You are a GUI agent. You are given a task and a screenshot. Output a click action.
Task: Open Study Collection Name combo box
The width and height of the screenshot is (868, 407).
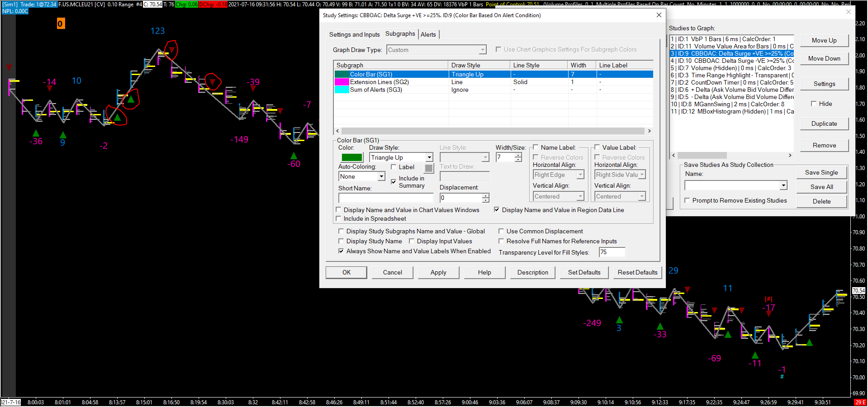(x=783, y=186)
